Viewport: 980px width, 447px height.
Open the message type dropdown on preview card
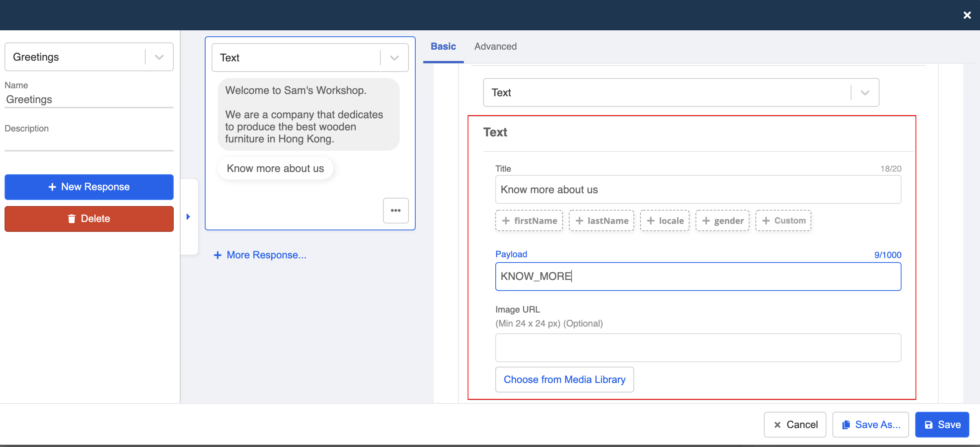point(394,58)
